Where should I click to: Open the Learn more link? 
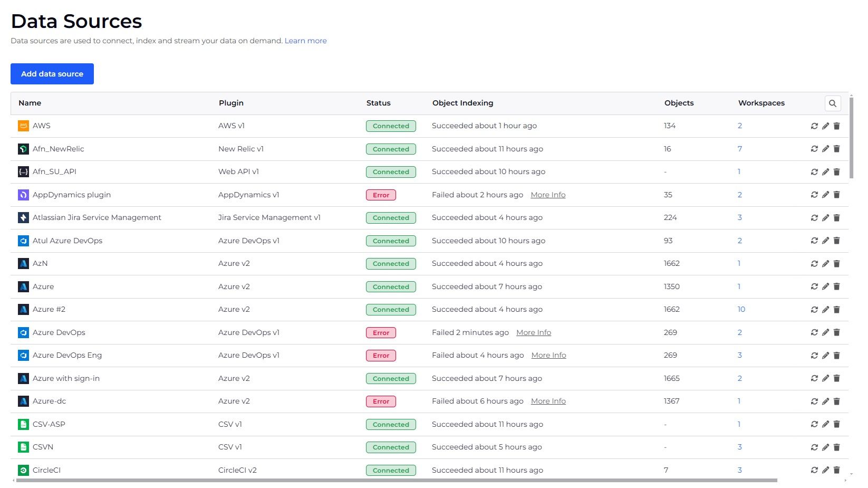point(305,41)
